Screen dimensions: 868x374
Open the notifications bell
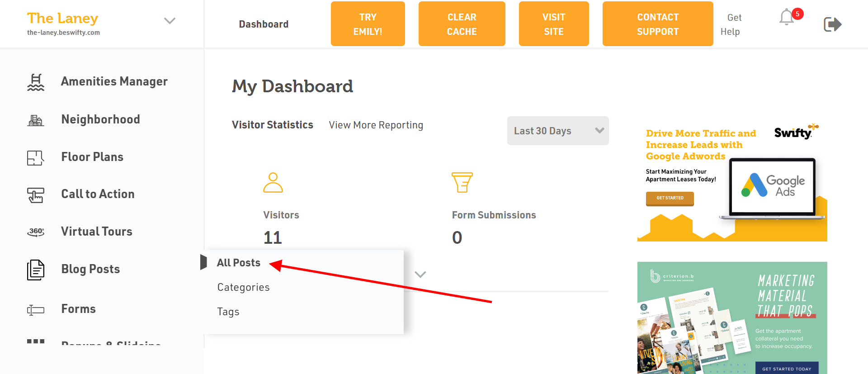click(x=787, y=18)
